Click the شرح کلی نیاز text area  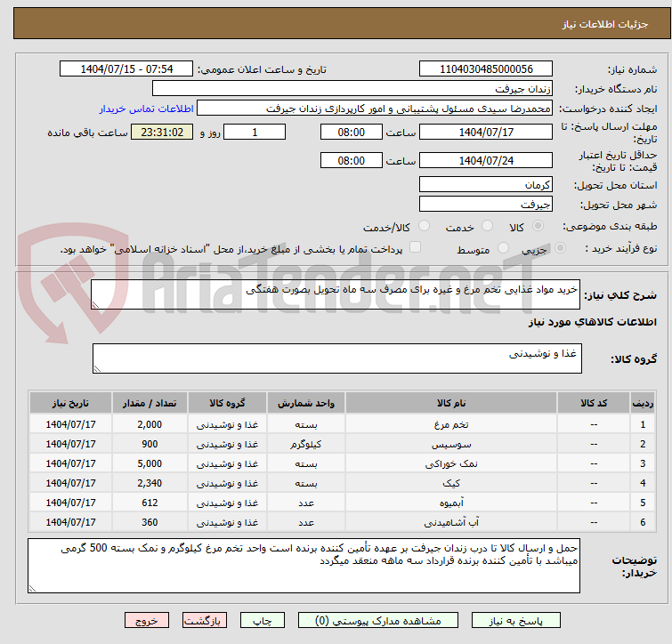[336, 294]
